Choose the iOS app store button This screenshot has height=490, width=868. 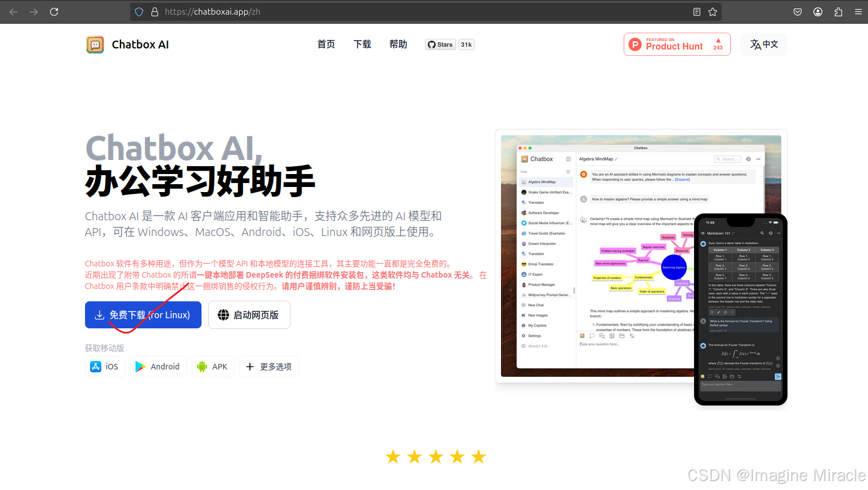click(105, 367)
